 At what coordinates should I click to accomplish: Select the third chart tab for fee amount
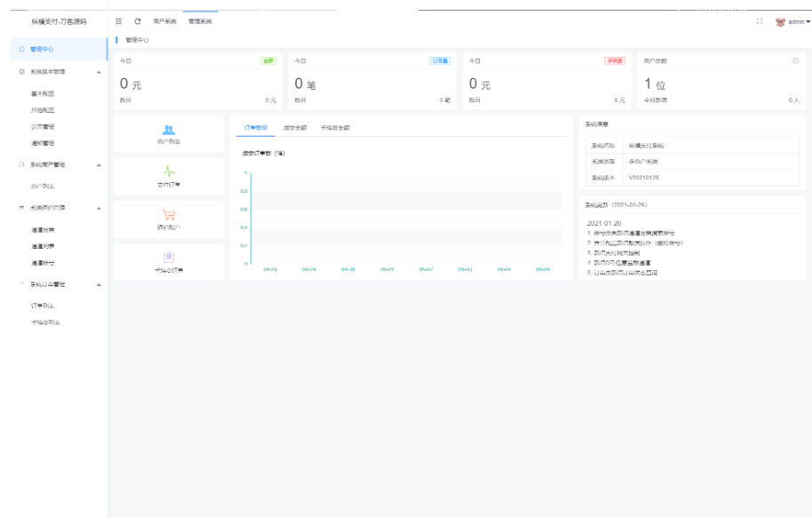[335, 128]
